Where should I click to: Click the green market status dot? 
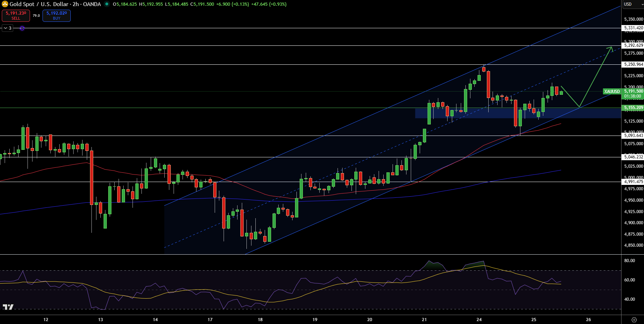[x=106, y=4]
